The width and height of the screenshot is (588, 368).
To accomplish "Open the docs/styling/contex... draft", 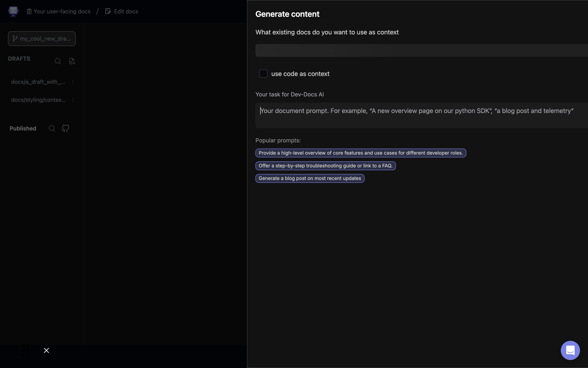I will click(x=38, y=100).
